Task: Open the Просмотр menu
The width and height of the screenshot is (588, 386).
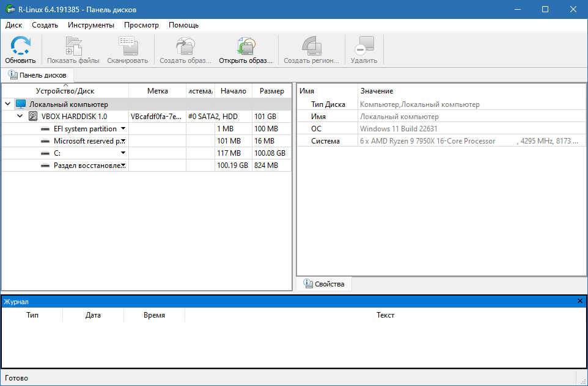Action: click(x=141, y=25)
